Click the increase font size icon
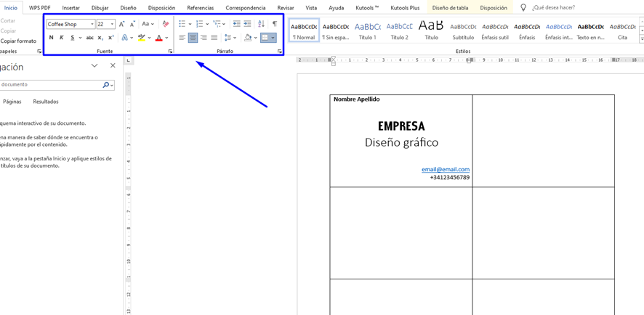Viewport: 644px width, 315px height. click(x=121, y=24)
